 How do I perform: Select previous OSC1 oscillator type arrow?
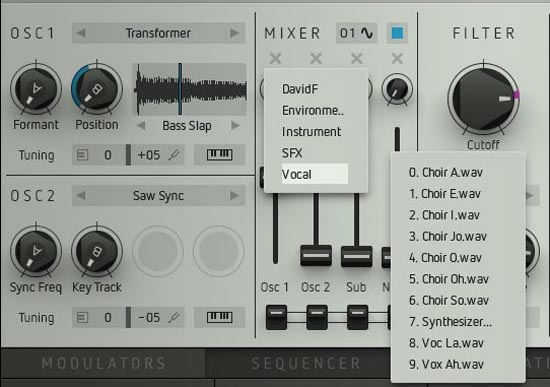coord(81,33)
